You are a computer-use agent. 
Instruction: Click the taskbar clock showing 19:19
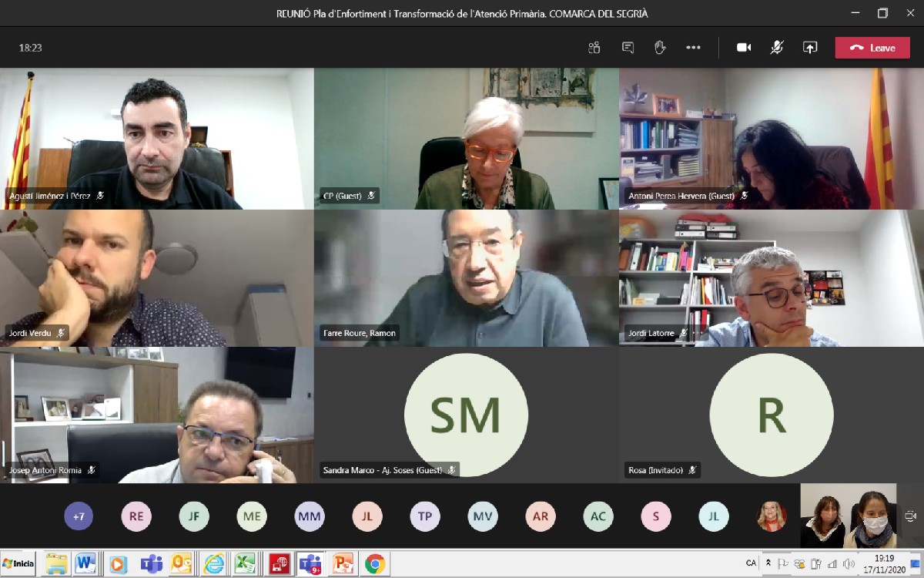884,563
